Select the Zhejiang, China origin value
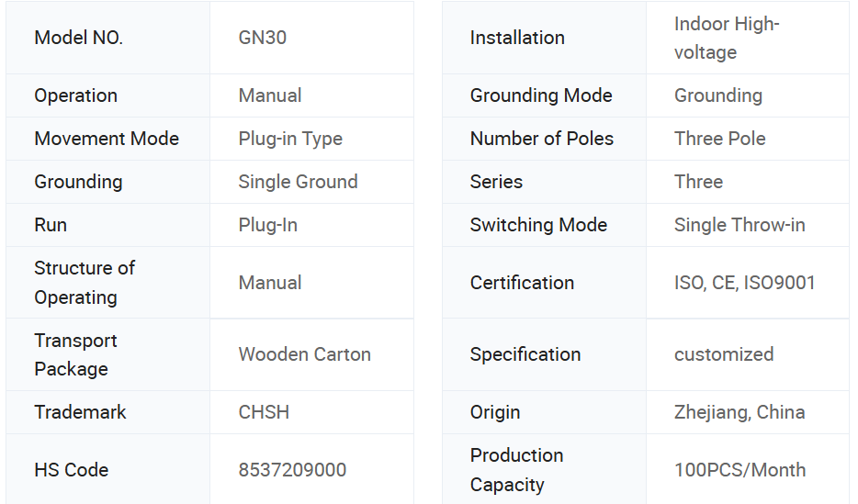 tap(739, 412)
